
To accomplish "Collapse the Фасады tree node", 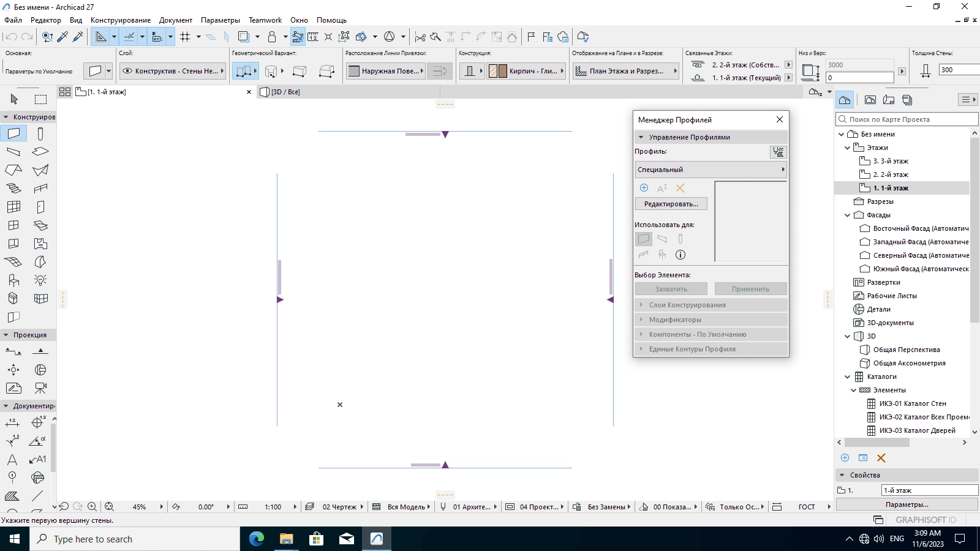I will point(848,215).
